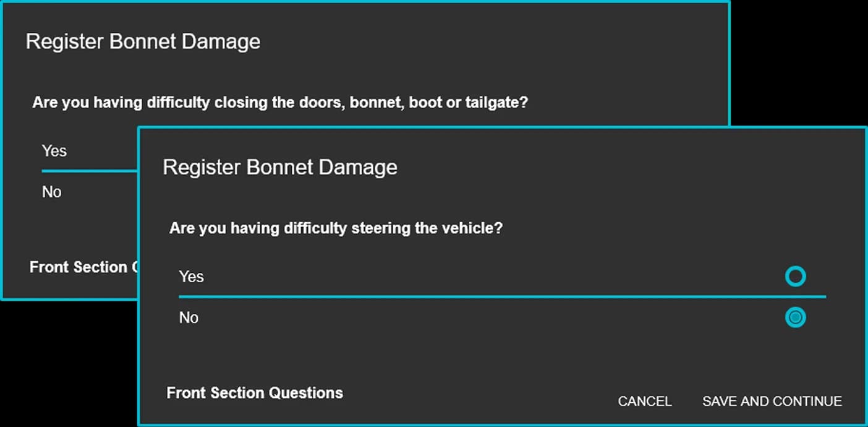Viewport: 868px width, 427px height.
Task: Click the closing doors, bonnet, boot question text
Action: pos(280,102)
